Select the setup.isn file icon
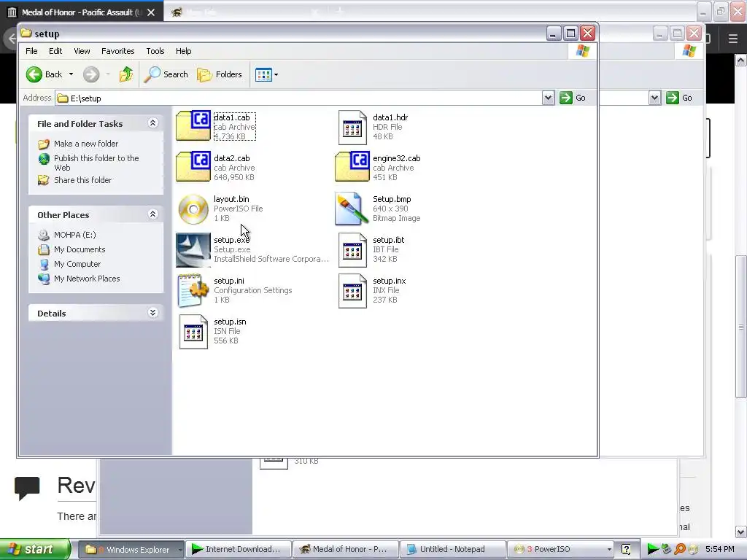Viewport: 747px width, 560px height. pyautogui.click(x=193, y=332)
